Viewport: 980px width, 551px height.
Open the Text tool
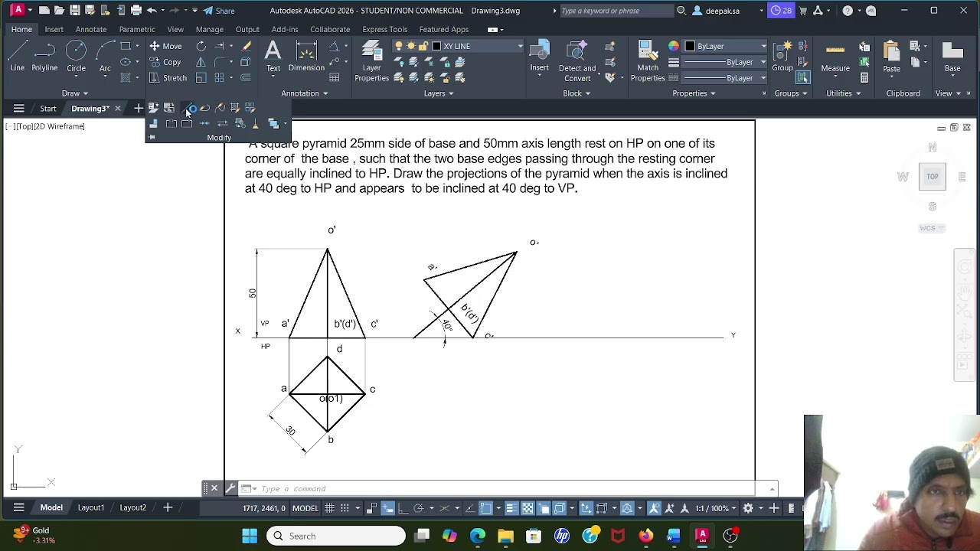coord(273,57)
